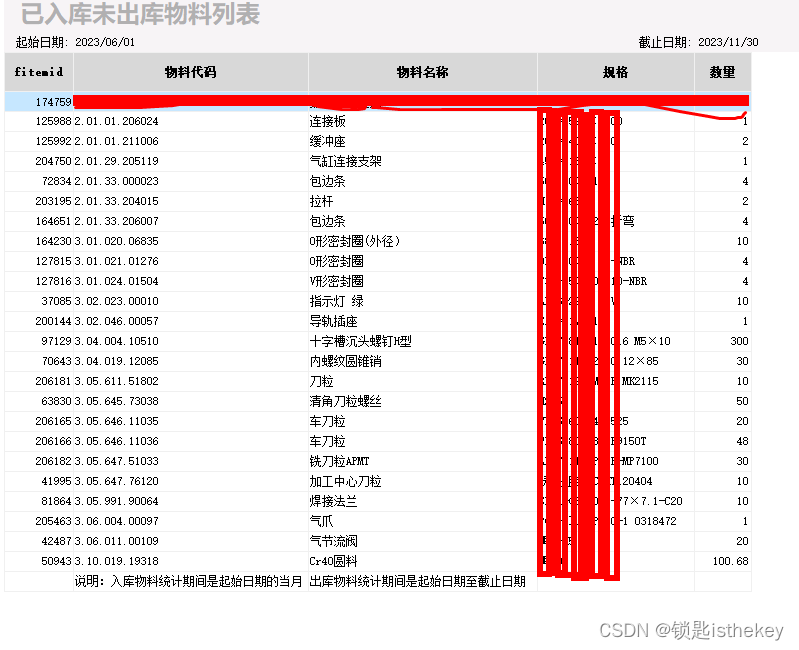
Task: Click material name 导轨插座
Action: [334, 321]
